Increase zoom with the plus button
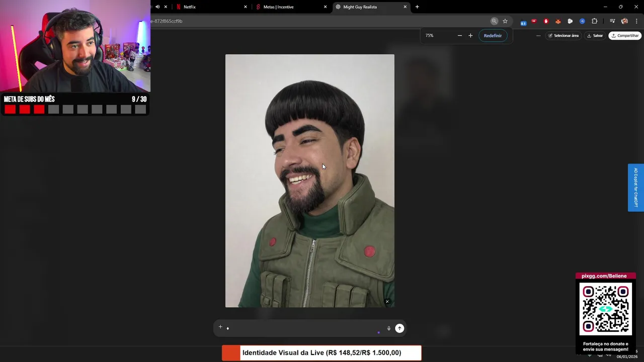This screenshot has width=644, height=362. tap(470, 36)
